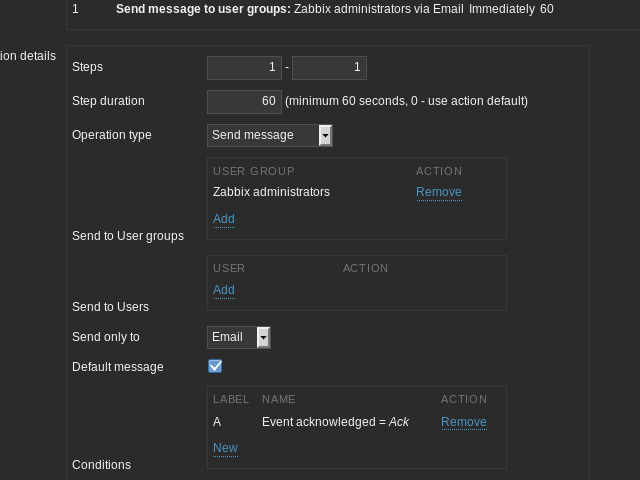Click the Zabbix administrators group entry
The image size is (640, 480).
tap(271, 192)
